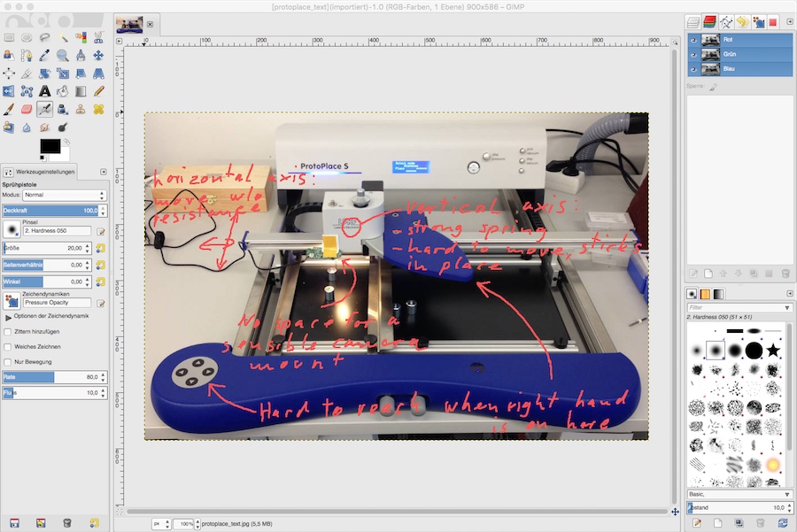797x532 pixels.
Task: Select the Rectangle Select tool
Action: [9, 37]
